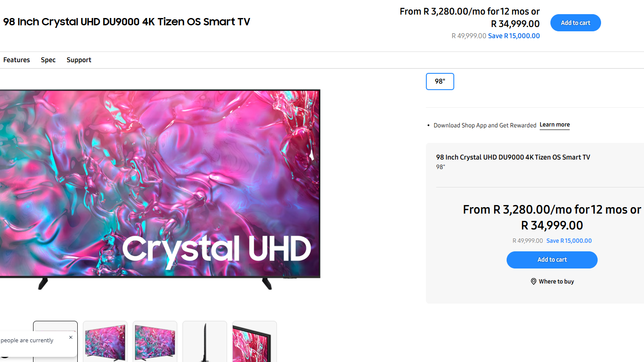Click the dark round icon under the popup
This screenshot has width=644, height=362.
(x=4, y=356)
